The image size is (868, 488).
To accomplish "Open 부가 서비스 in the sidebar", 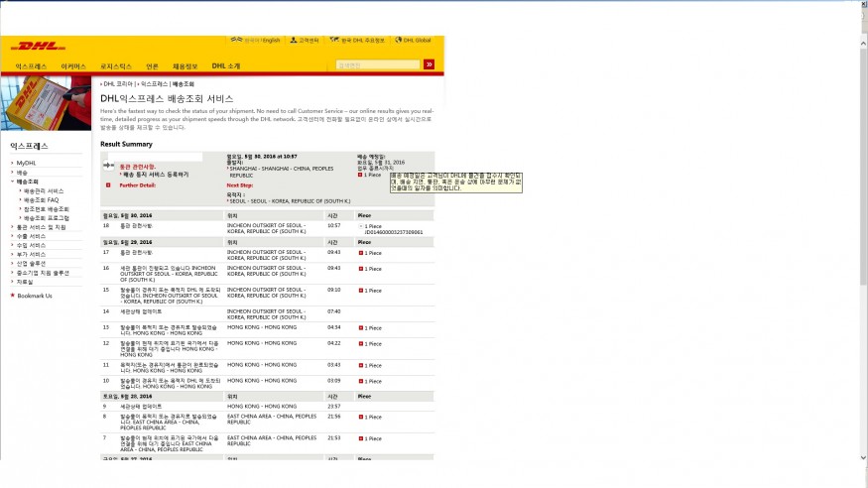I will pos(31,255).
